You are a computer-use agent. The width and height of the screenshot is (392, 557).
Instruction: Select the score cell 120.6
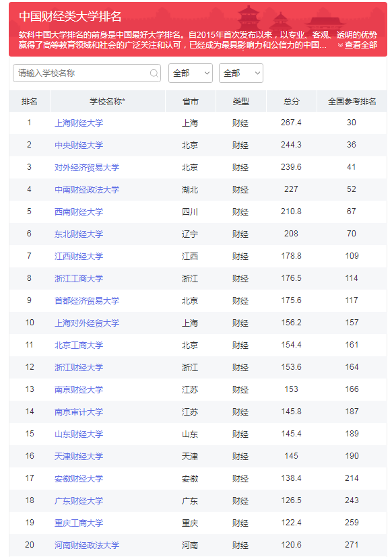point(291,545)
